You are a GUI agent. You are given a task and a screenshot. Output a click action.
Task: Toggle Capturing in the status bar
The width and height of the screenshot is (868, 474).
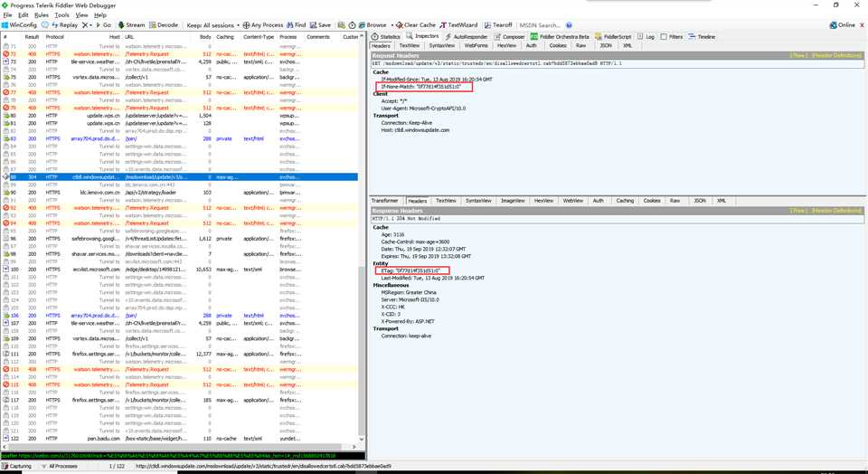[x=16, y=466]
